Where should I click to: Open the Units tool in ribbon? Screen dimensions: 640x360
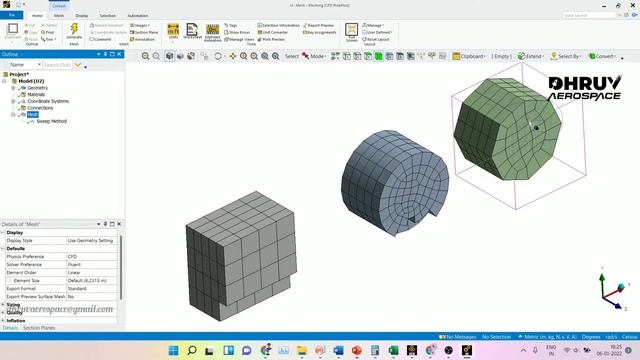(173, 31)
